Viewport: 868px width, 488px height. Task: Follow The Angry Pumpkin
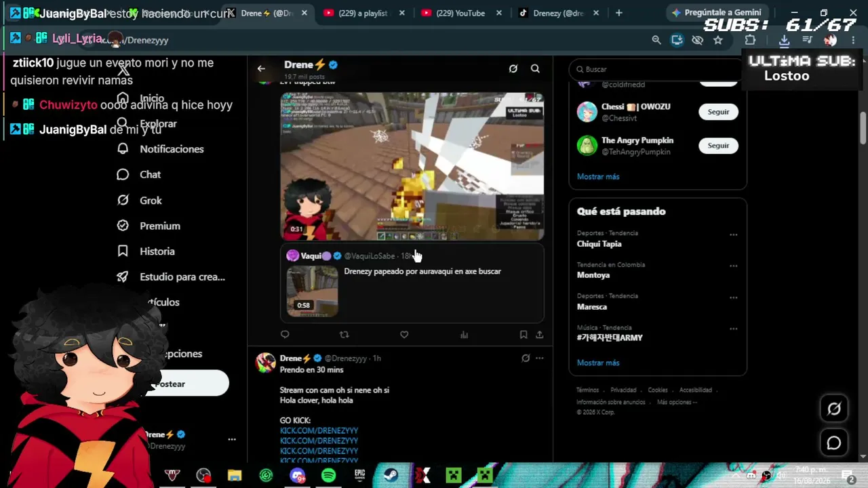718,146
